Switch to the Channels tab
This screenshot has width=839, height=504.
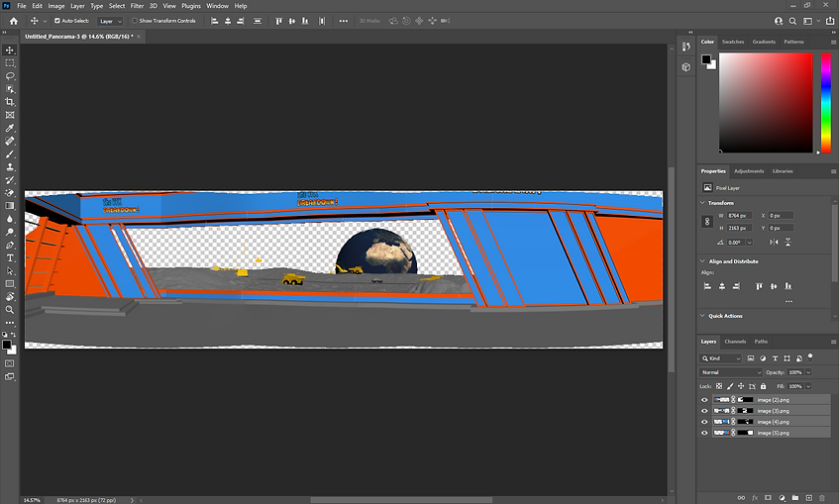(736, 342)
